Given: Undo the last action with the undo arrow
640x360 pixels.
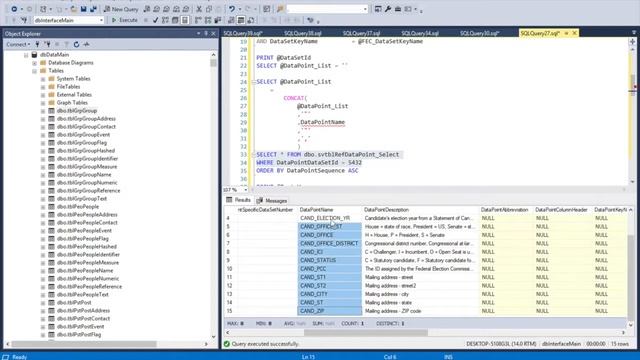Looking at the screenshot, I should click(x=231, y=9).
